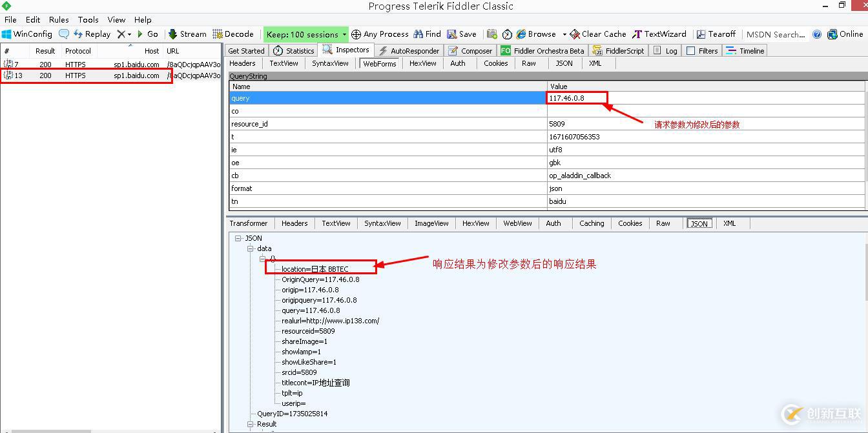Switch to the response Raw tab
Image resolution: width=868 pixels, height=433 pixels.
(663, 223)
